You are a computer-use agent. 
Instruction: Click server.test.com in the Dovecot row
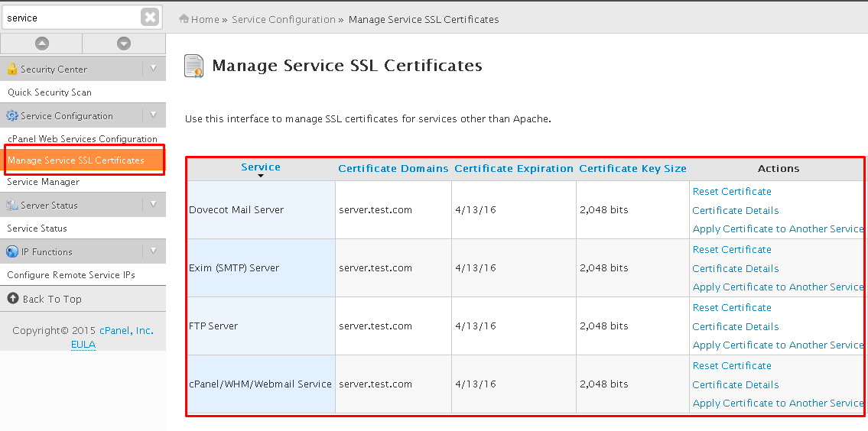coord(375,210)
